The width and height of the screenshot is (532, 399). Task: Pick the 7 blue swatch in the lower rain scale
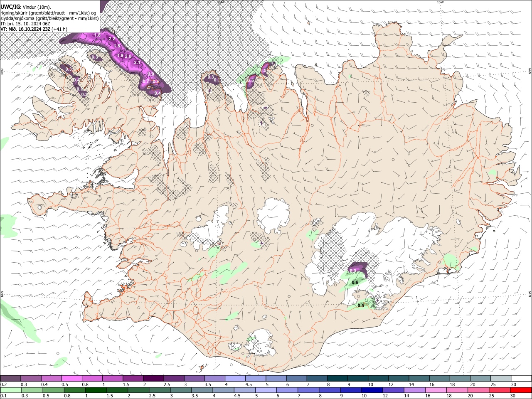click(x=308, y=390)
